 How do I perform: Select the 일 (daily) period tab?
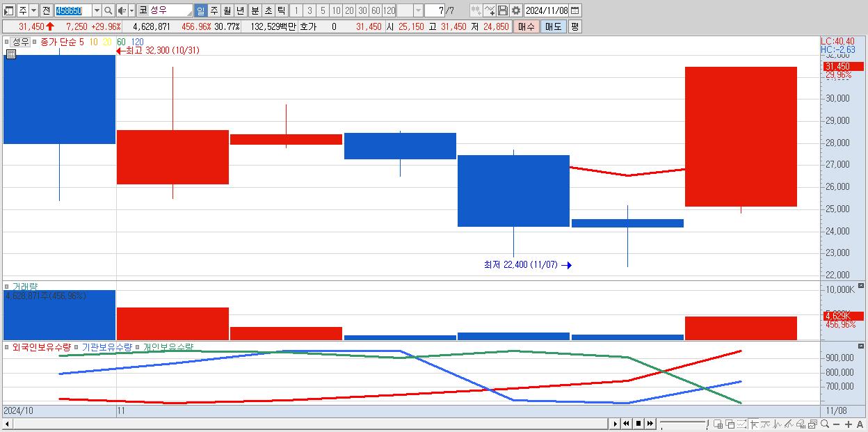[200, 10]
